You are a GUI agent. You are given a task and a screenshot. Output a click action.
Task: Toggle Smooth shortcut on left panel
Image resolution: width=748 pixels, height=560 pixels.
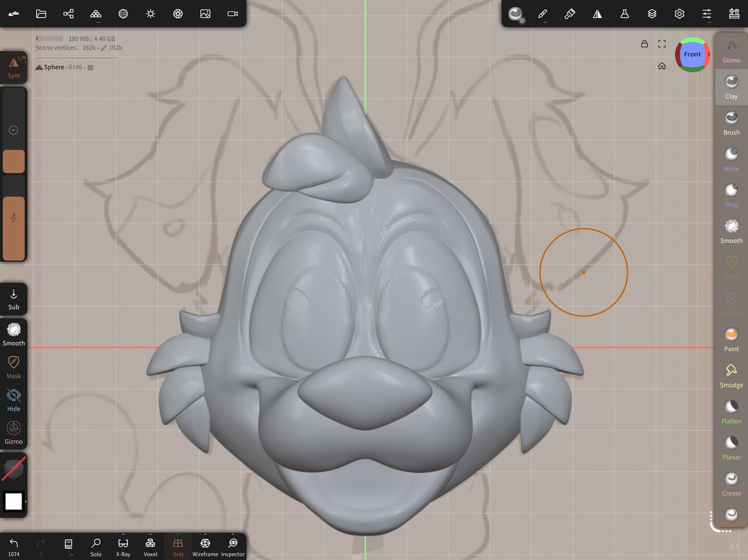pyautogui.click(x=14, y=334)
